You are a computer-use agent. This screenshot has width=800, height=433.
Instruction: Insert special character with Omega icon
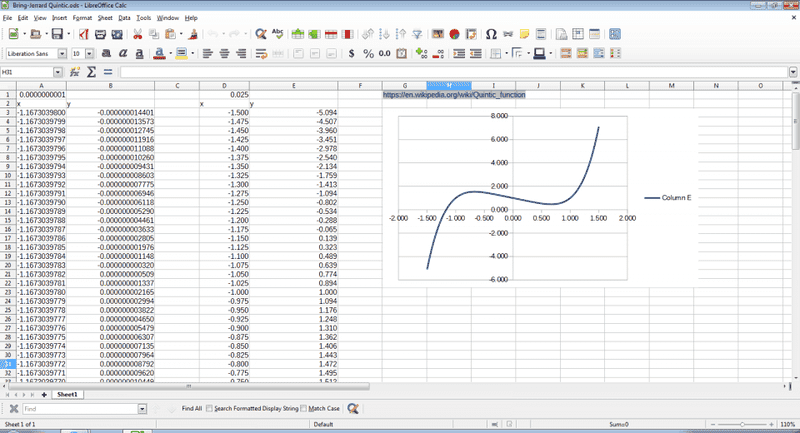coord(491,34)
